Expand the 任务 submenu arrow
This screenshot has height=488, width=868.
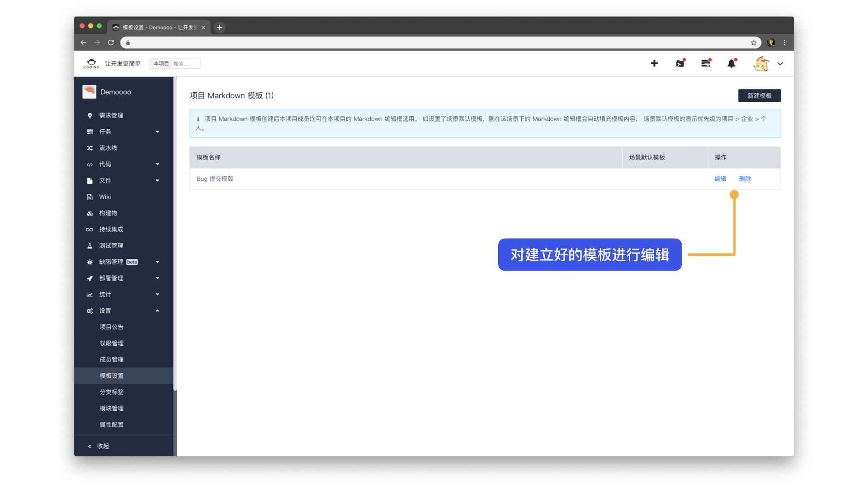(157, 132)
